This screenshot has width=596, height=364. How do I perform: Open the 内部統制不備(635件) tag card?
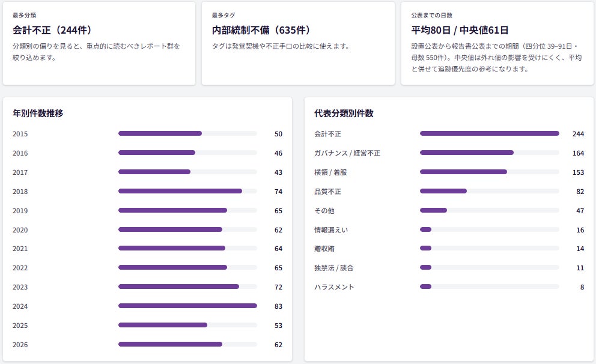[x=298, y=43]
